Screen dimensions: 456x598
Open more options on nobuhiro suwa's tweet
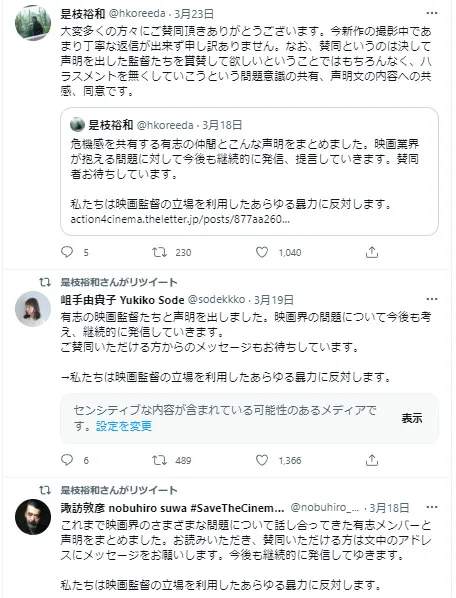pos(432,507)
